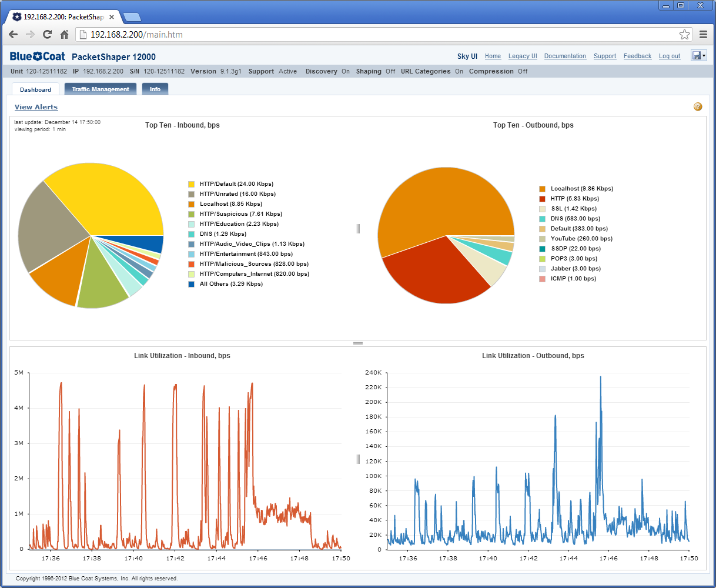The image size is (716, 588).
Task: Click the yellow HTTP/Default legend swatch
Action: (x=191, y=184)
